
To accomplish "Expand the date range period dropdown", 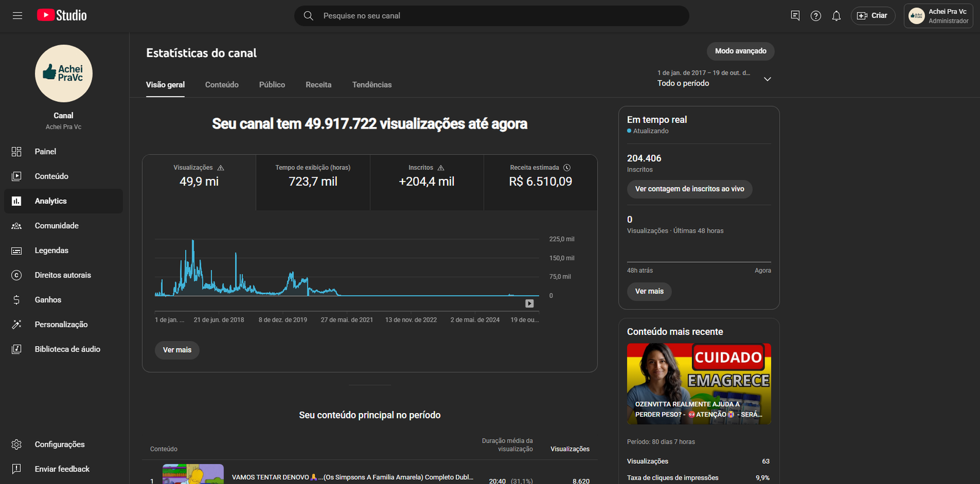I will tap(767, 79).
